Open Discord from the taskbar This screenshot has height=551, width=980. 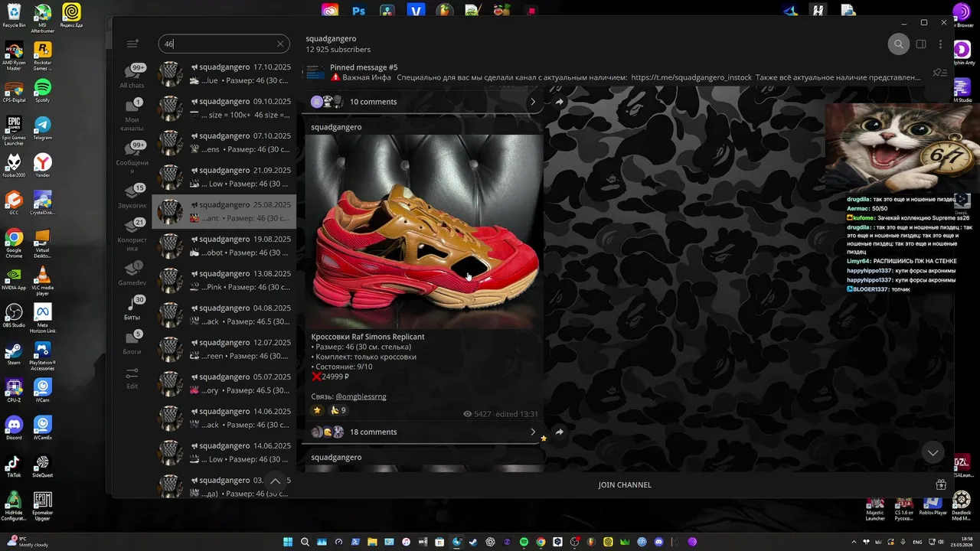(658, 542)
